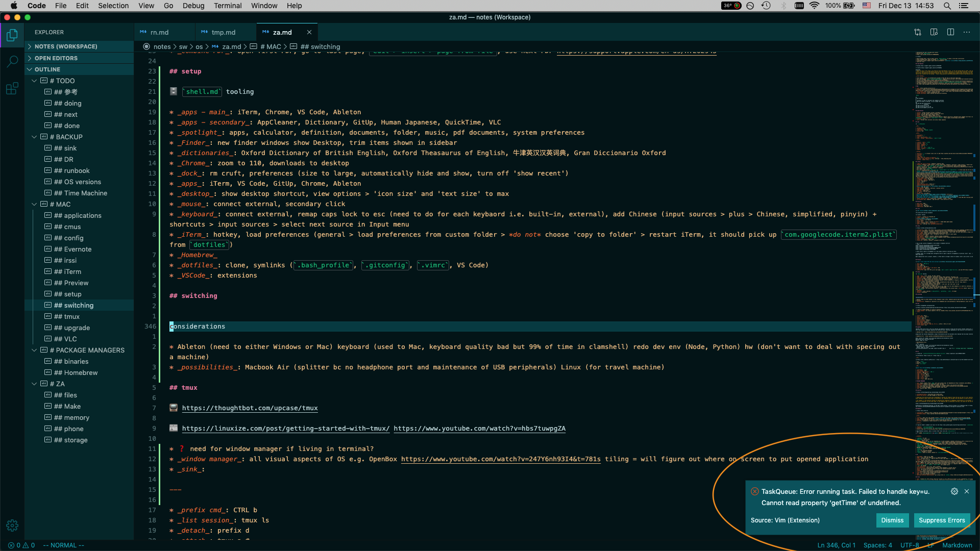The height and width of the screenshot is (551, 980).
Task: Open the Explorer icon in the activity bar
Action: point(12,35)
